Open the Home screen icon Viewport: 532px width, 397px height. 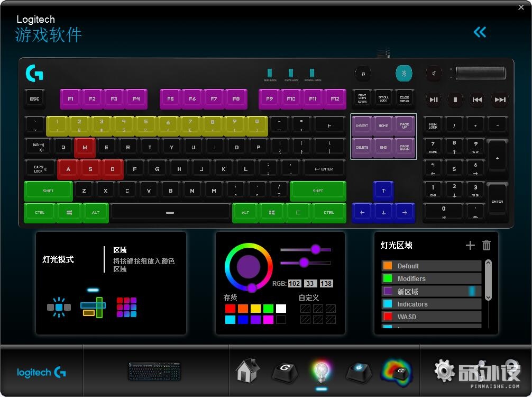click(x=247, y=371)
